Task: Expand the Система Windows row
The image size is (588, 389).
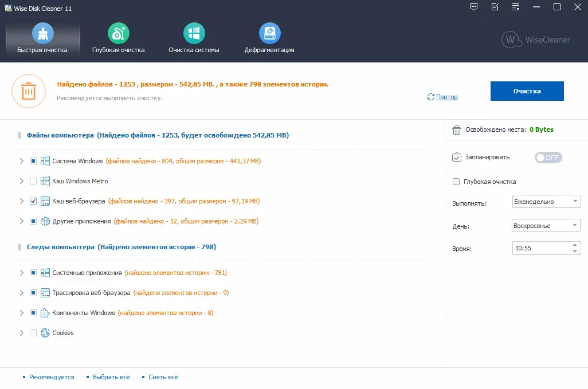Action: pos(22,161)
